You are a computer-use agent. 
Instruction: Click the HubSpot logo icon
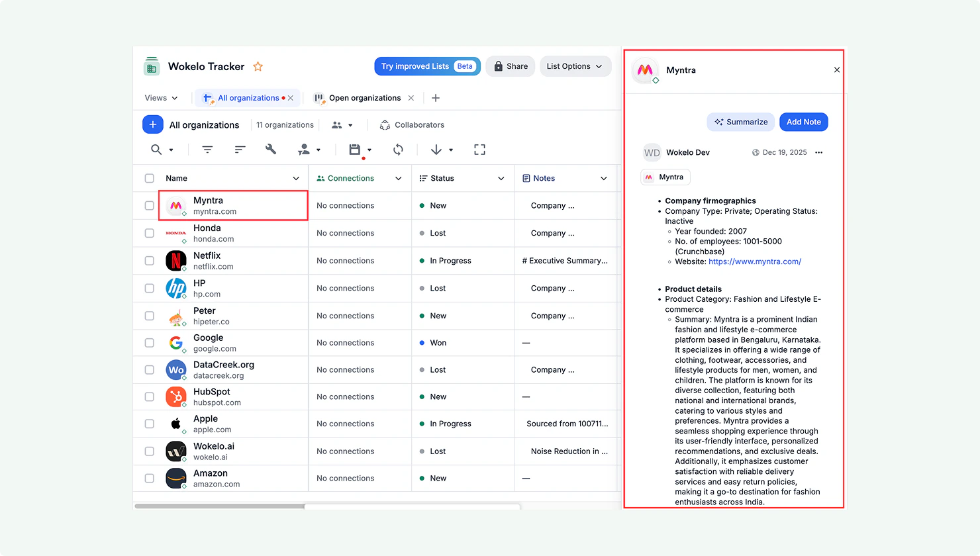click(x=176, y=396)
